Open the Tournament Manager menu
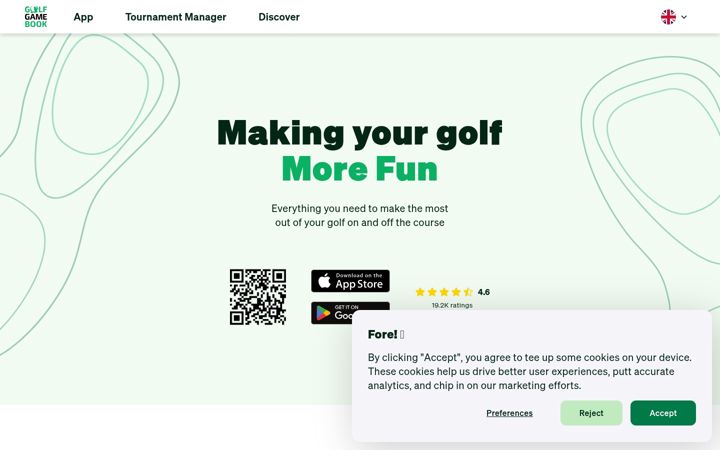Screen dimensions: 720x450 [x=176, y=17]
